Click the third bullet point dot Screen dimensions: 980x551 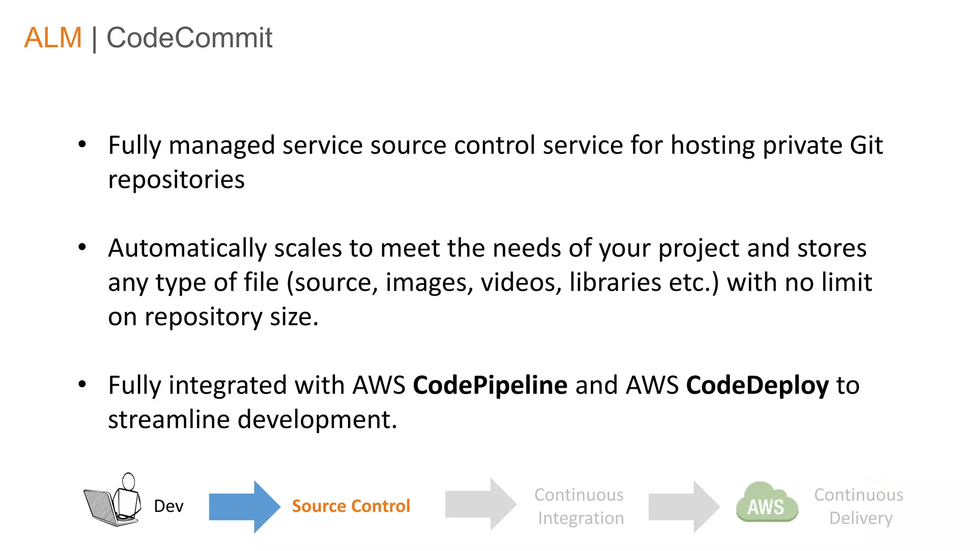tap(82, 384)
